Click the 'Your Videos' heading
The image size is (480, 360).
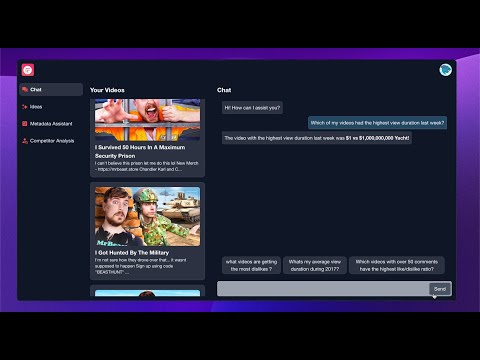tap(107, 90)
